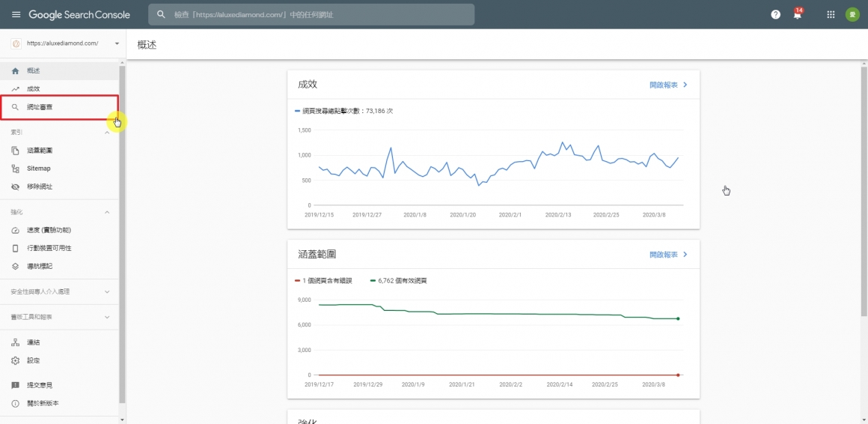Open notifications bell with 14 badge
Screen dimensions: 868x424
tap(798, 14)
